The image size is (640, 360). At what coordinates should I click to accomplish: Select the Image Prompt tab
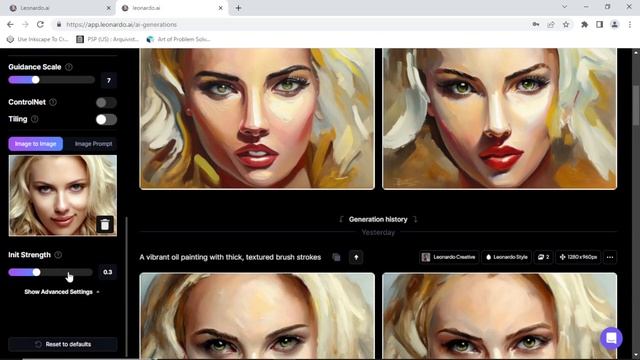93,144
